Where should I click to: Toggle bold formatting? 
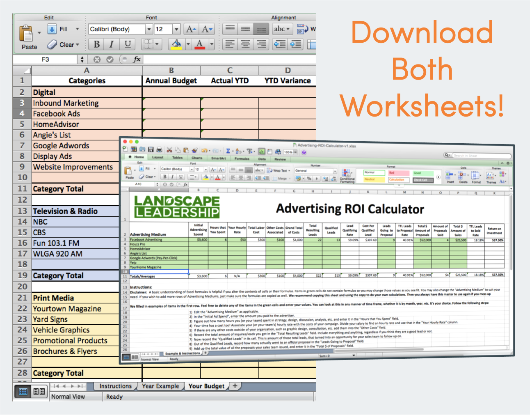coord(96,44)
